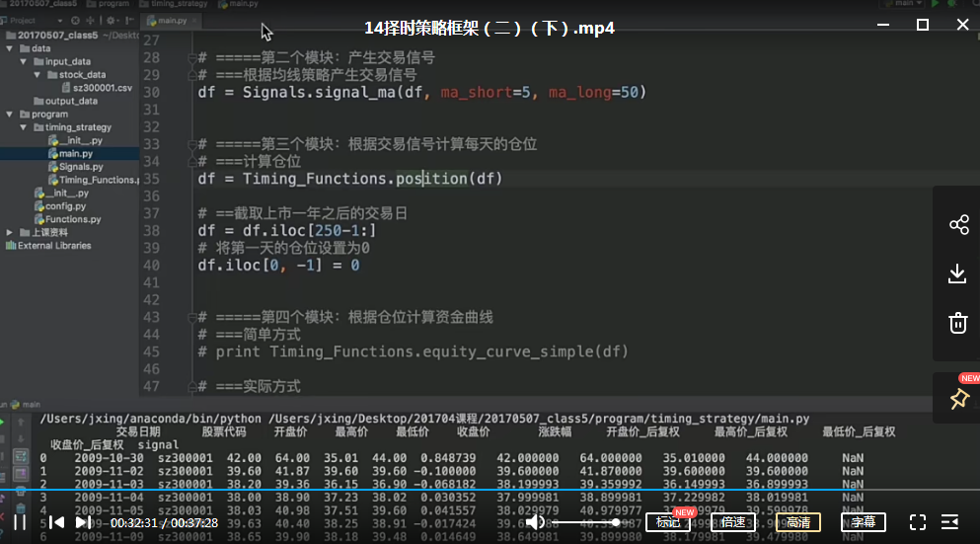The height and width of the screenshot is (544, 980).
Task: Close the video player window
Action: [962, 25]
